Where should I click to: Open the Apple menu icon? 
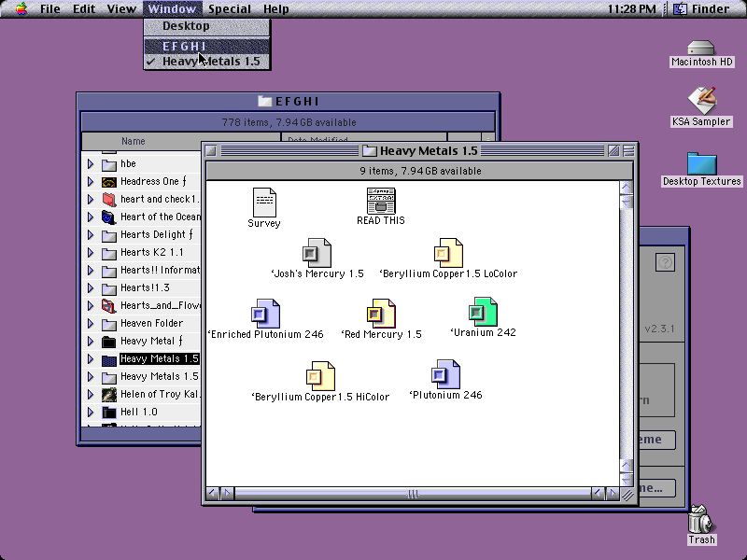[21, 8]
